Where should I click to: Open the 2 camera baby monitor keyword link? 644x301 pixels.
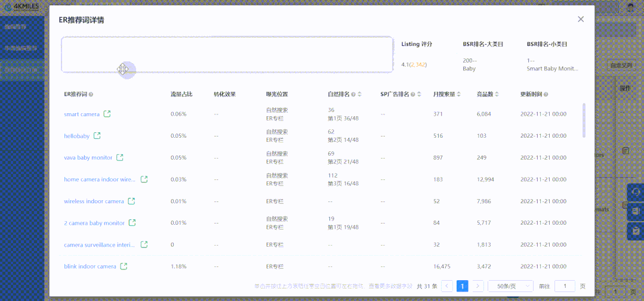(94, 223)
